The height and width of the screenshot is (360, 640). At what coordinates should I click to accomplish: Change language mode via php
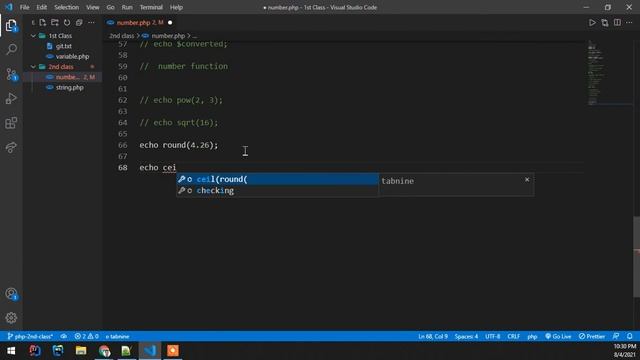tap(532, 336)
